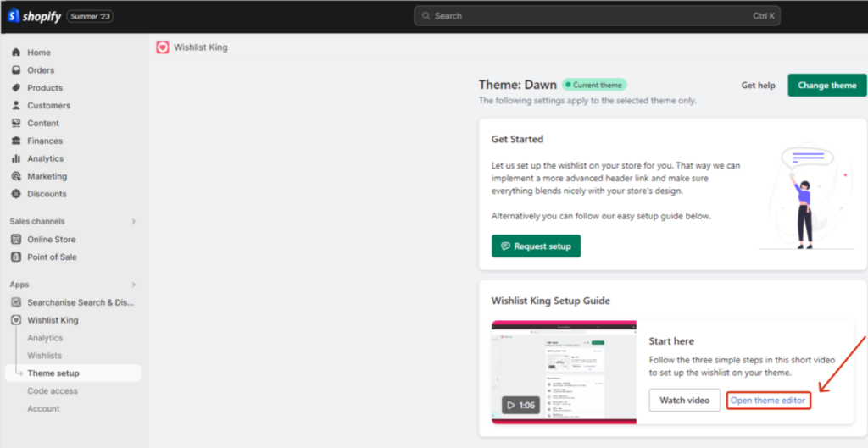The image size is (868, 448).
Task: Click the Wishlist King Setup Guide heading
Action: (551, 301)
